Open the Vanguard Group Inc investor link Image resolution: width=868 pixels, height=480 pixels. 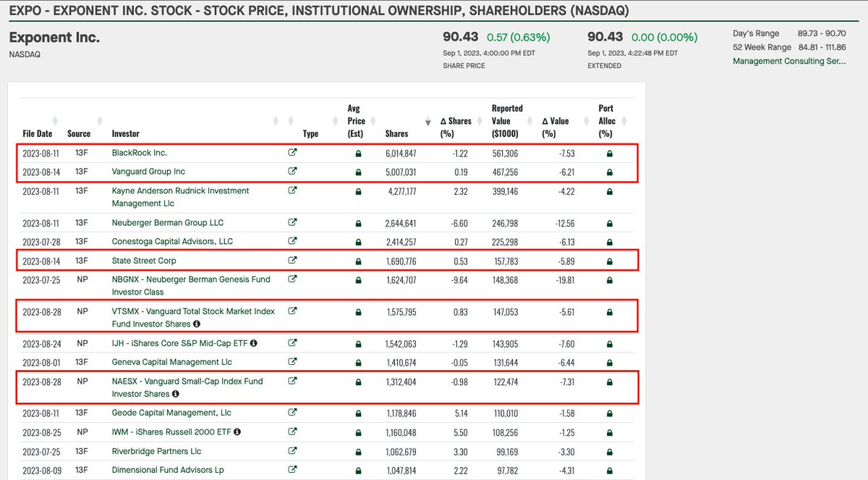click(148, 172)
